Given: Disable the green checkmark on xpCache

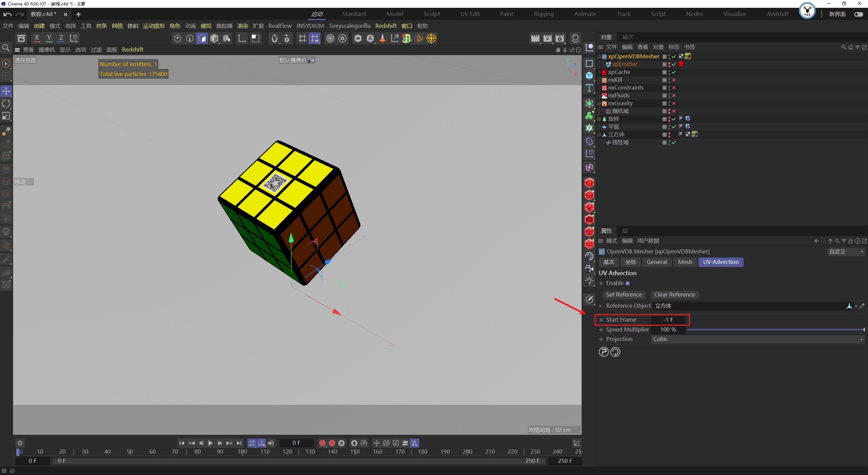Looking at the screenshot, I should point(674,72).
